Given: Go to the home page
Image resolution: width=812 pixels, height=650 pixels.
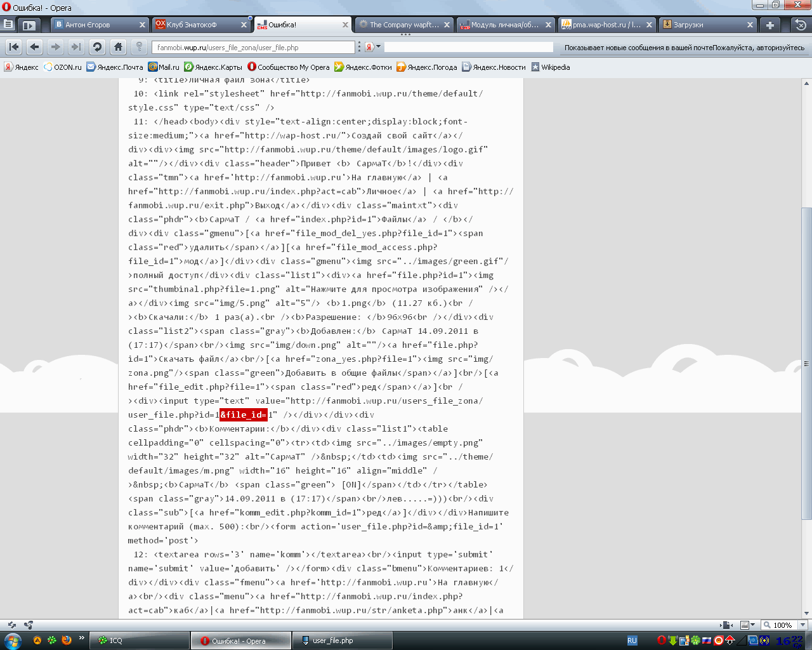Looking at the screenshot, I should (118, 47).
